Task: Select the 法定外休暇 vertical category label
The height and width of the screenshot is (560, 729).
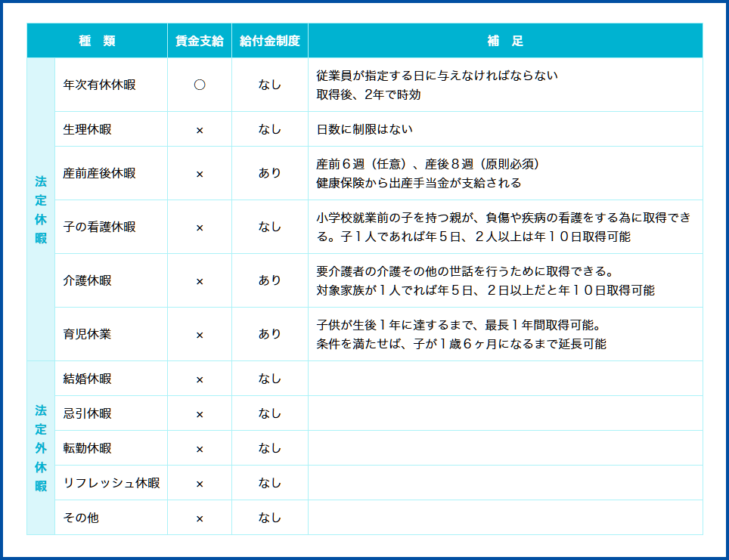Action: [x=41, y=448]
